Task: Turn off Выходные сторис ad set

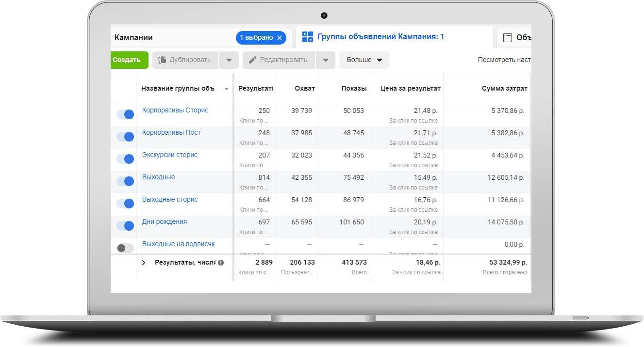Action: [125, 204]
